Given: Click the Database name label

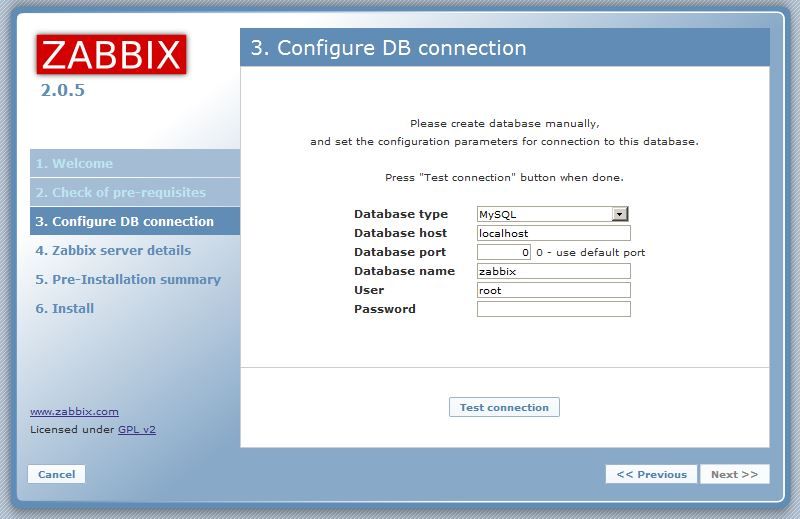Looking at the screenshot, I should 405,271.
